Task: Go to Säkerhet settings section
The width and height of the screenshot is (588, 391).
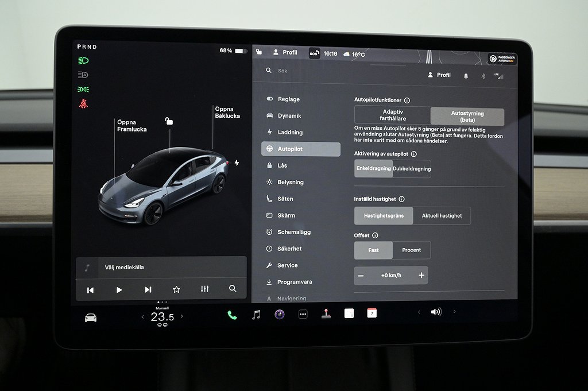Action: click(x=289, y=249)
